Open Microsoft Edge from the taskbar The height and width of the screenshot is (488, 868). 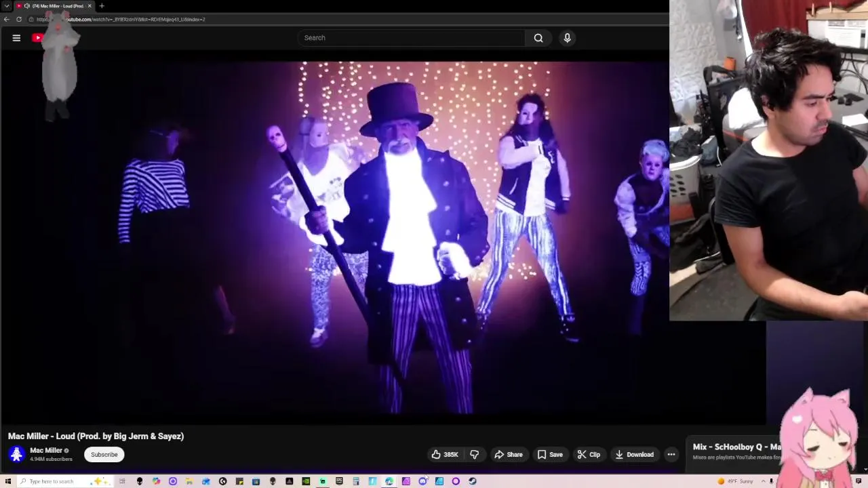point(389,481)
